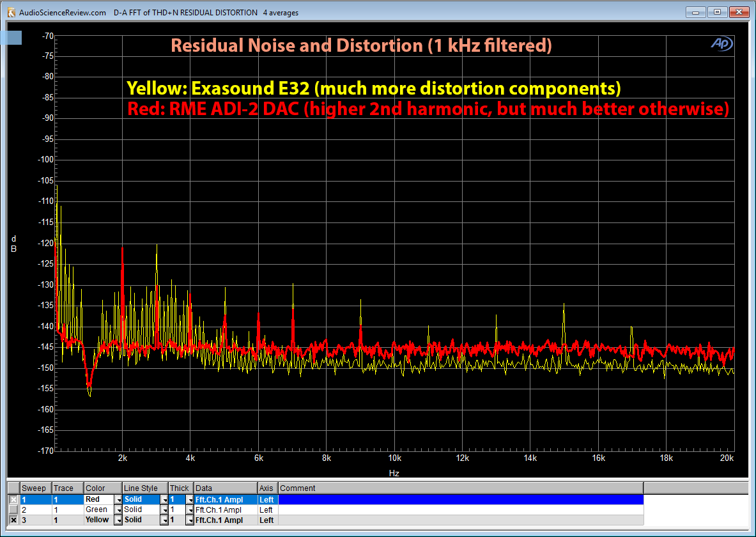This screenshot has width=756, height=537.
Task: Expand Line Style dropdown in sweep 1 row
Action: point(164,500)
